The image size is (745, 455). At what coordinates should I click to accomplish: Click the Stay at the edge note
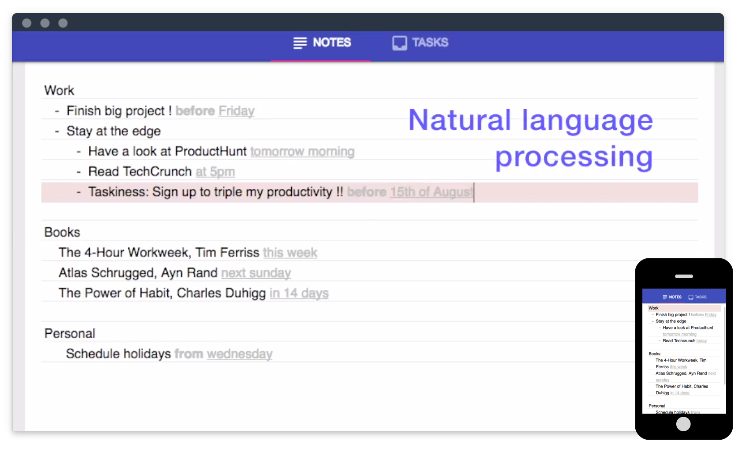tap(114, 131)
